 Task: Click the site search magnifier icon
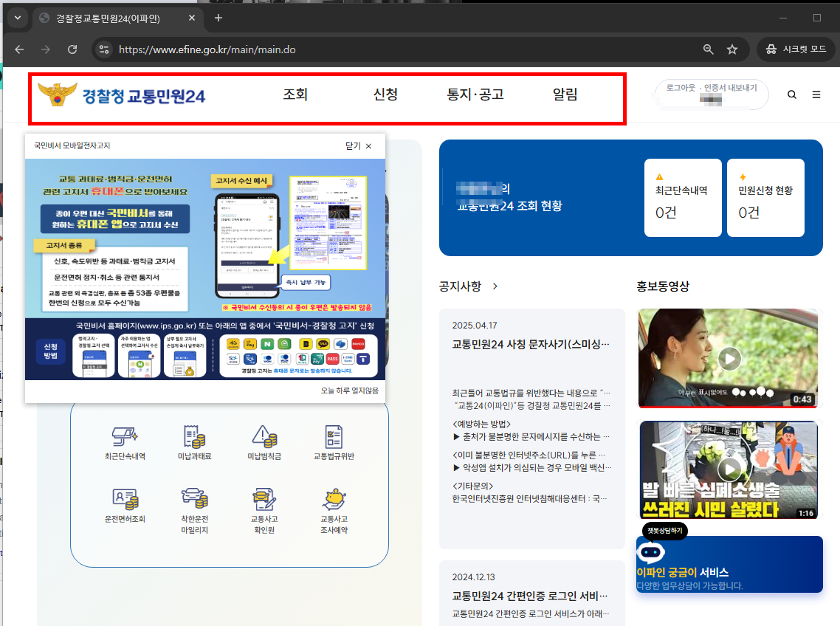(x=792, y=94)
